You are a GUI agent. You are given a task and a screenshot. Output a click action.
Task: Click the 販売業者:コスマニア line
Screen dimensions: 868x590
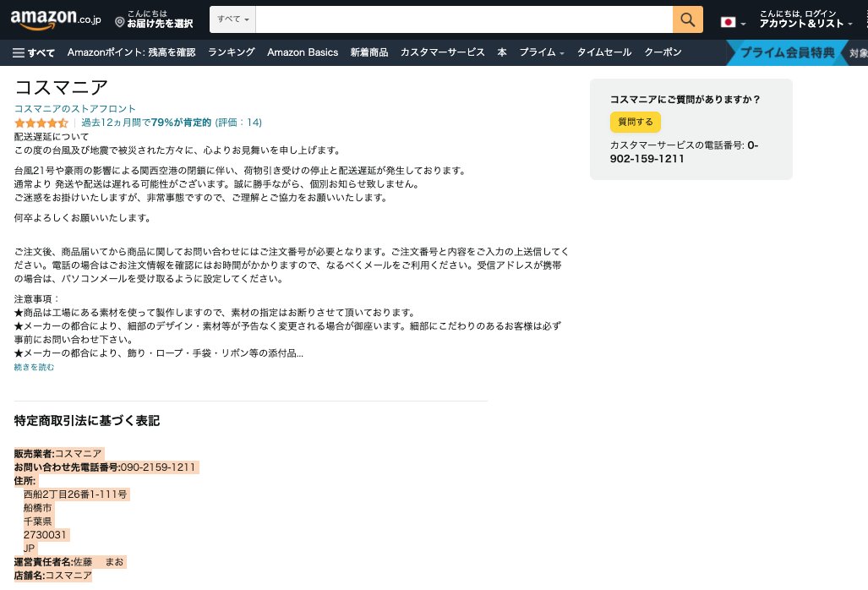58,453
